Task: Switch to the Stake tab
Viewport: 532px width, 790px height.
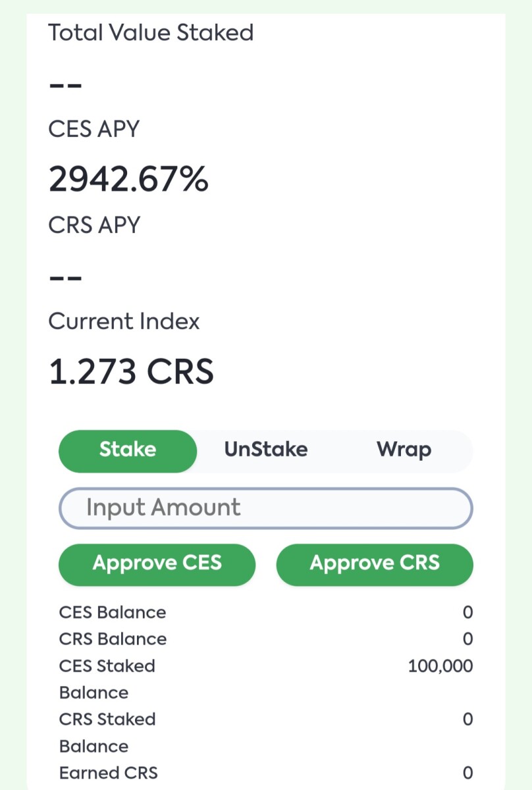Action: coord(127,450)
